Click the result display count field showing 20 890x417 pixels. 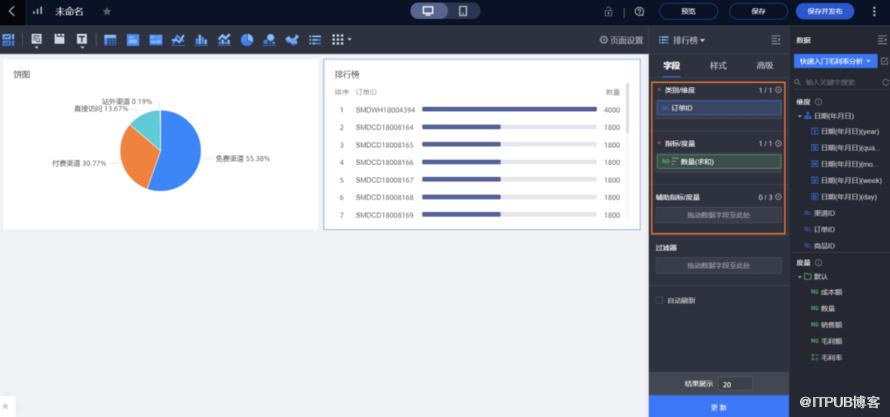point(735,384)
